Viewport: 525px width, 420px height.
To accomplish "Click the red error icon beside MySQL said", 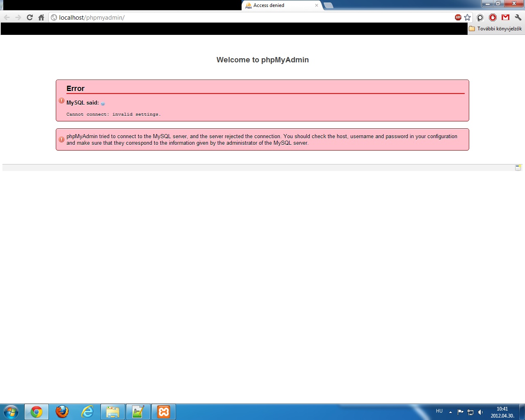I will point(62,100).
